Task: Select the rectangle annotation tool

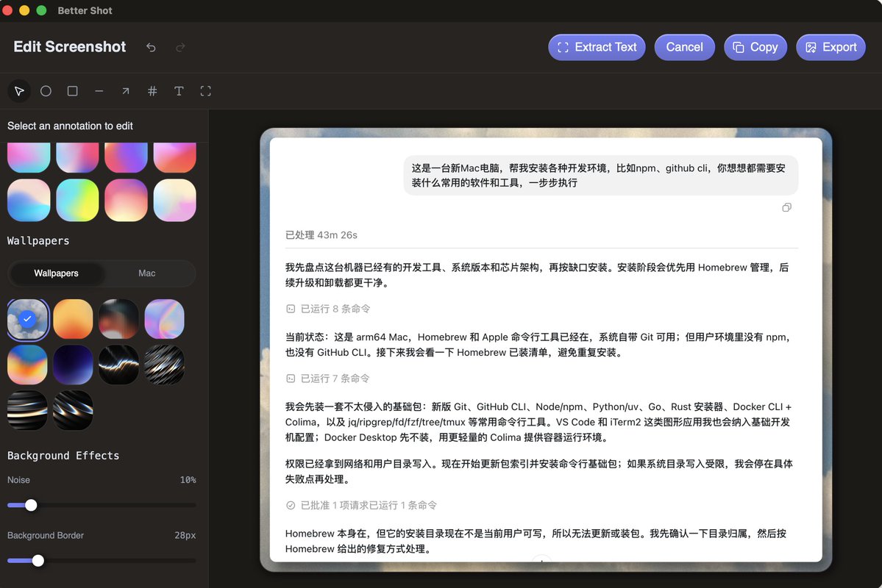Action: (x=73, y=91)
